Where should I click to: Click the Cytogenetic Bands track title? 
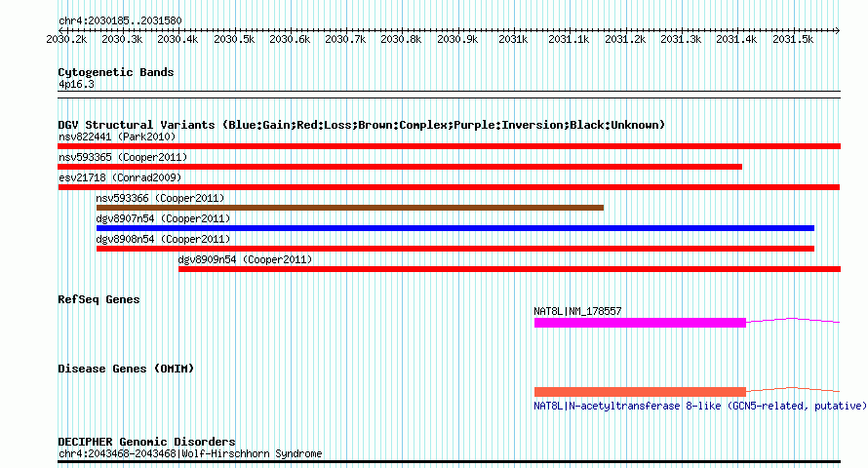tap(116, 72)
